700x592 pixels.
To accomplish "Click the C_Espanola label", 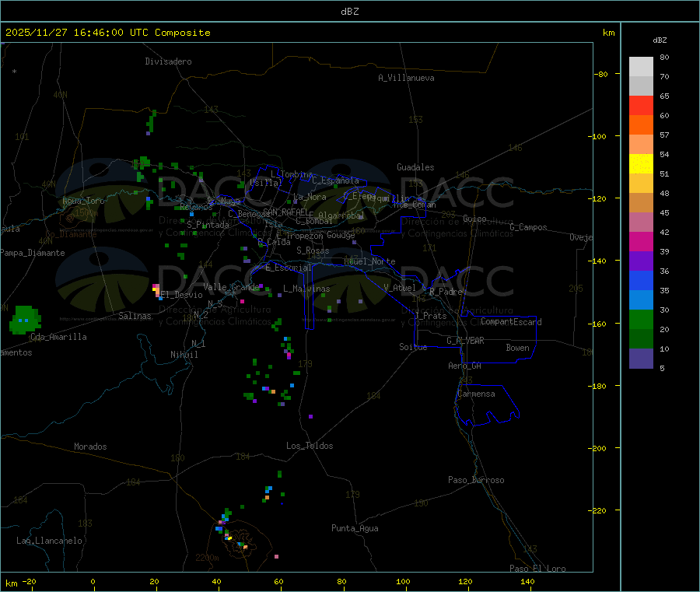I will pos(335,180).
